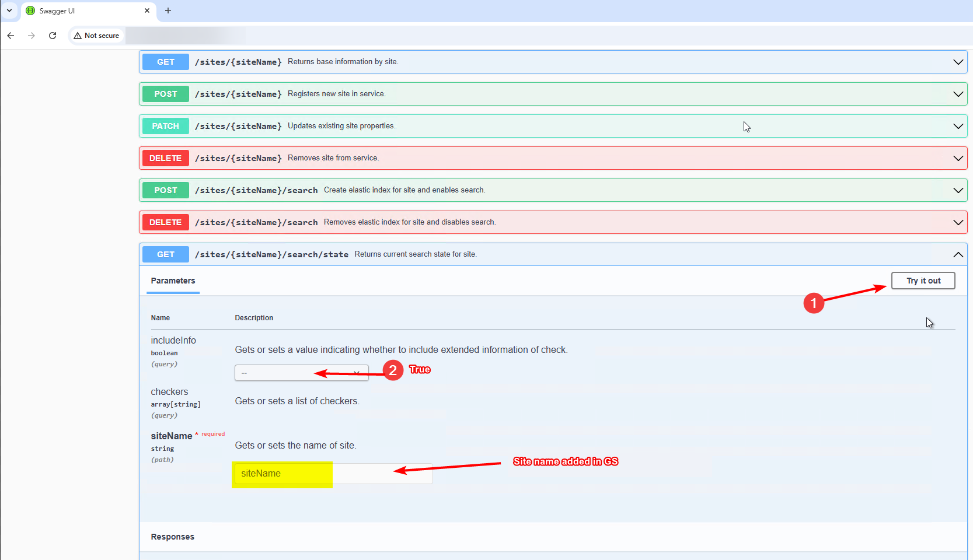Collapse the search/state endpoint chevron
Image resolution: width=973 pixels, height=560 pixels.
click(958, 254)
